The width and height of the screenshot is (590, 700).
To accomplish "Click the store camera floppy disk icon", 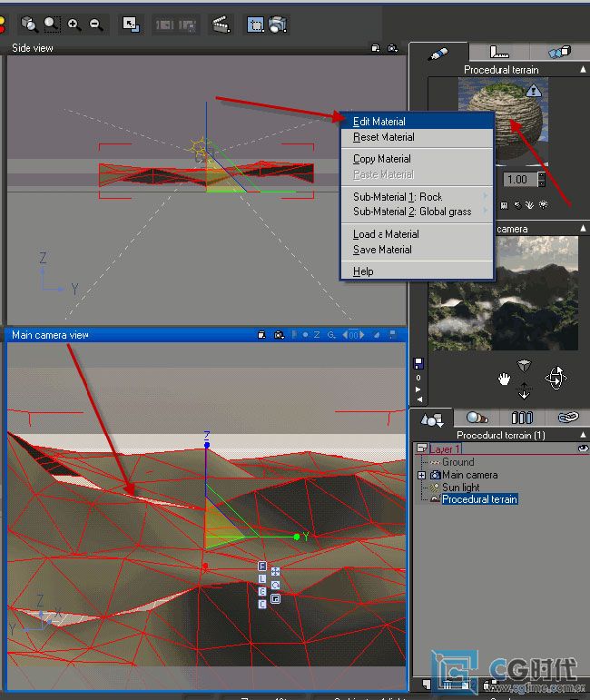I will [418, 363].
